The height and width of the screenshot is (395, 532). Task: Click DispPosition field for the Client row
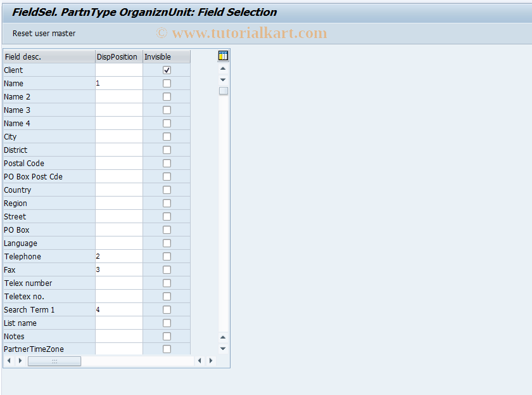coord(119,70)
